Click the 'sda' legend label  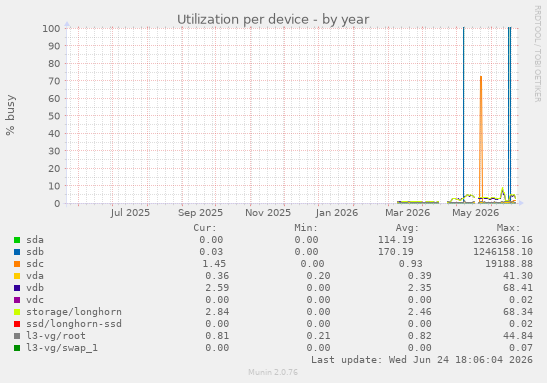(35, 240)
